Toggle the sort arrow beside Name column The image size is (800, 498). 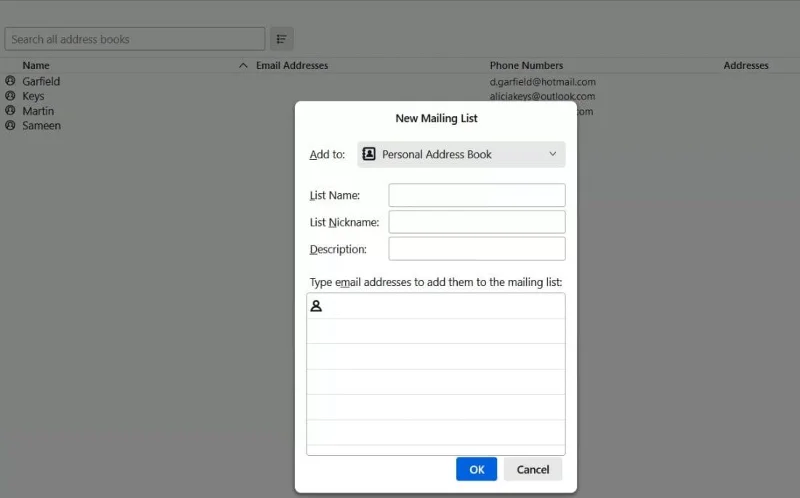[x=243, y=65]
